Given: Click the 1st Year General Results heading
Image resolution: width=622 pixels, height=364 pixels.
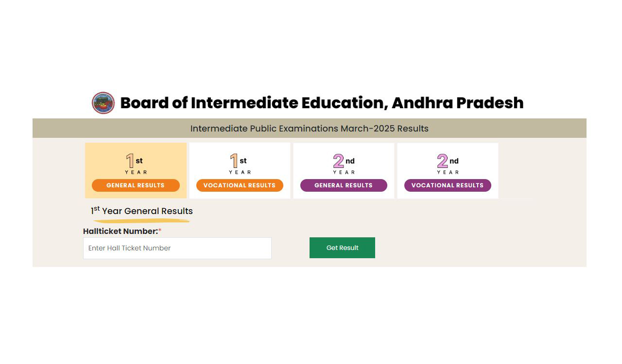Looking at the screenshot, I should [x=141, y=211].
